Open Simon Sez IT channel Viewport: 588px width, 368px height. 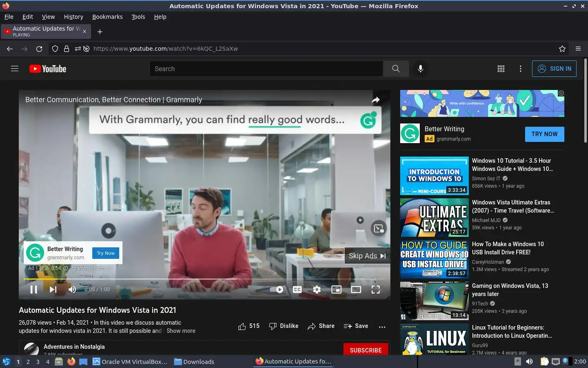pyautogui.click(x=486, y=179)
